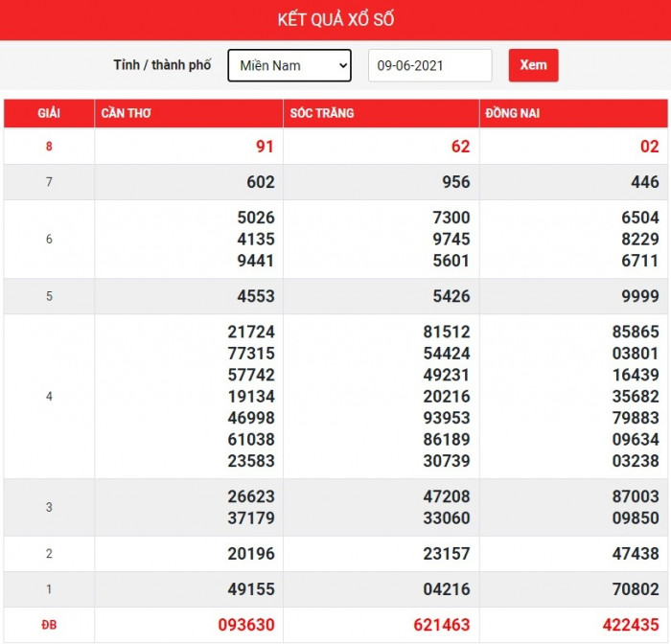This screenshot has width=671, height=644.
Task: Click Đồng Nai seventh prize number 446
Action: click(x=644, y=182)
